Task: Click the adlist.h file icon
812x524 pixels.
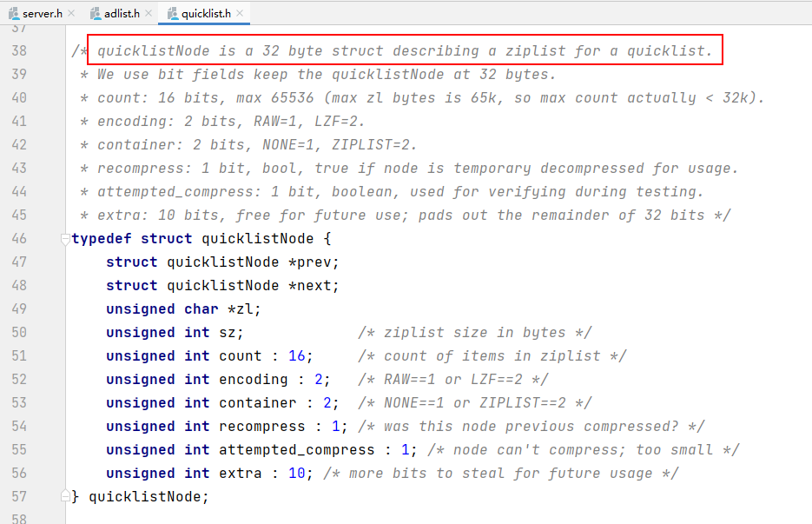Action: pos(95,14)
